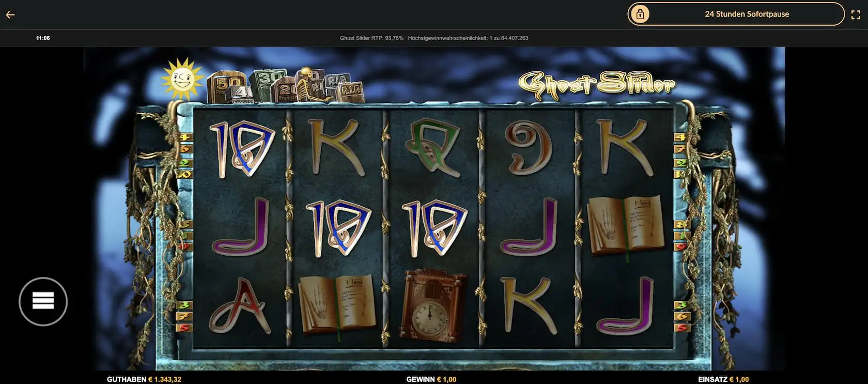Image resolution: width=868 pixels, height=384 pixels.
Task: Select payline marker 2 on left side
Action: pyautogui.click(x=185, y=163)
